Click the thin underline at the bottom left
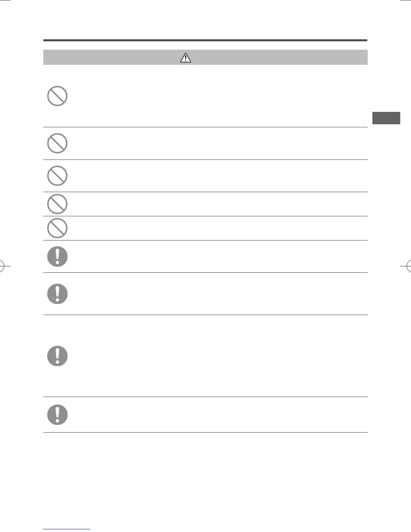This screenshot has width=411, height=532. (x=67, y=529)
